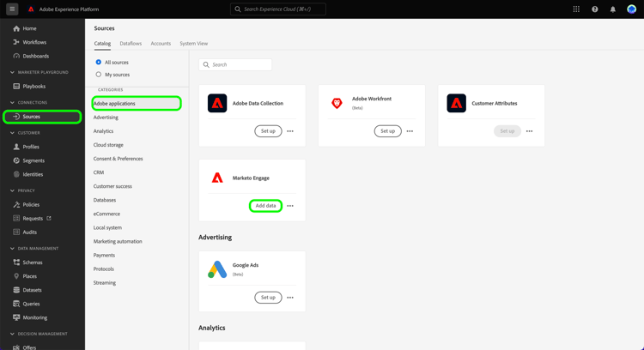Click the Google Ads logo

coord(217,269)
